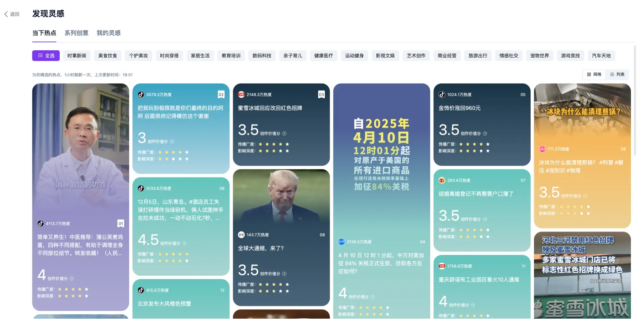The width and height of the screenshot is (644, 321).
Task: Filter by 商业经营 category
Action: tap(447, 56)
